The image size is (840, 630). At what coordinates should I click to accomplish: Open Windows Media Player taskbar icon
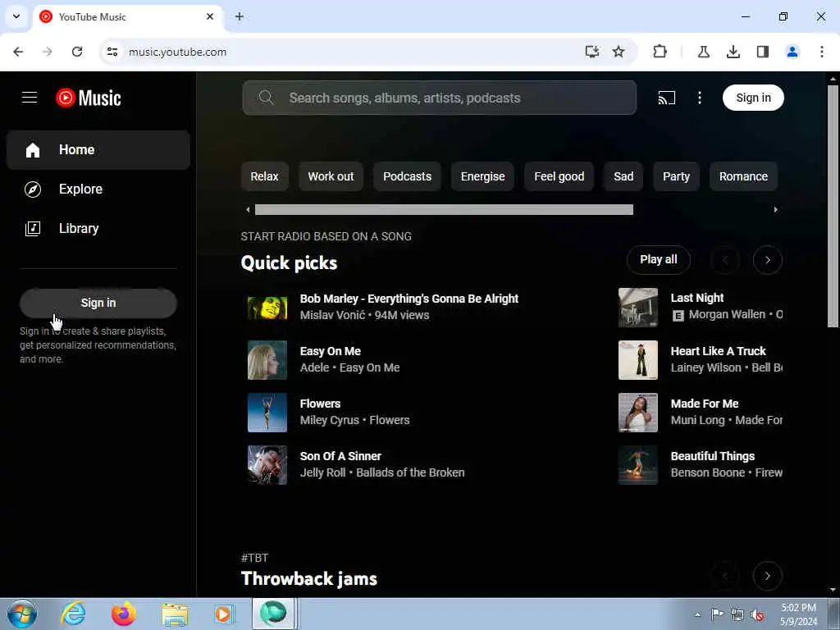click(224, 614)
